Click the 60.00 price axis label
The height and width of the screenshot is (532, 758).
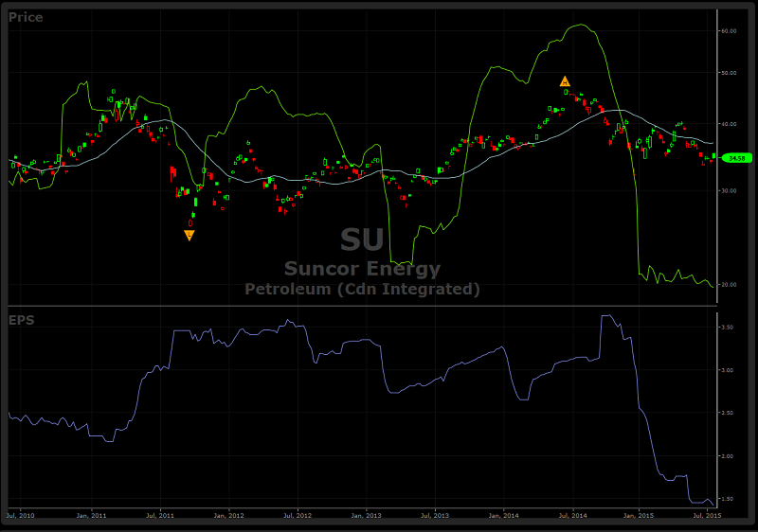729,31
